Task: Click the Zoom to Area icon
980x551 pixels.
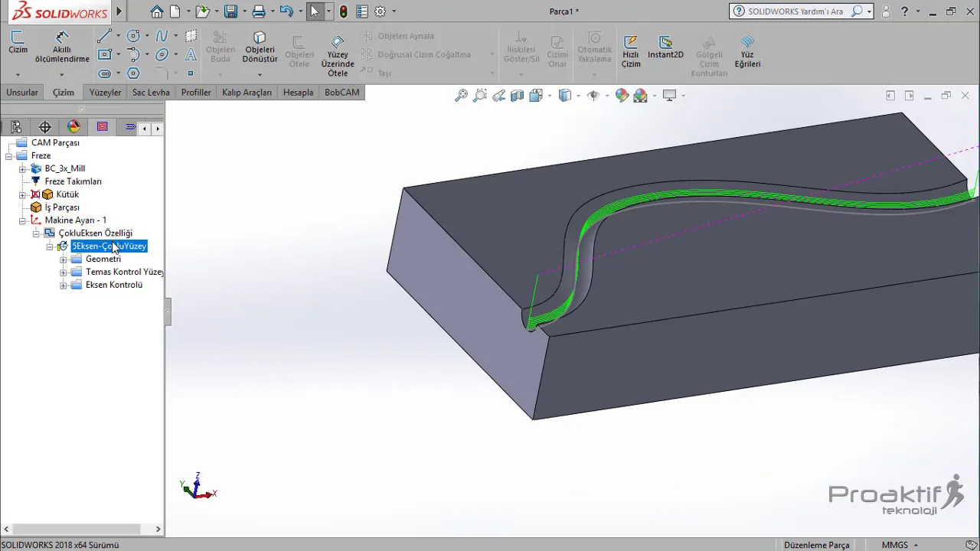Action: (480, 96)
